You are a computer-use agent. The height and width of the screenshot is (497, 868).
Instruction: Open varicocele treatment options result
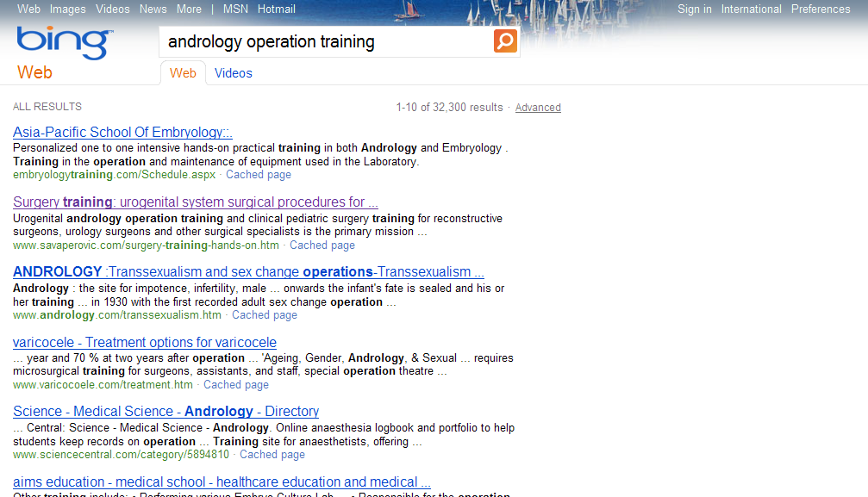(144, 343)
